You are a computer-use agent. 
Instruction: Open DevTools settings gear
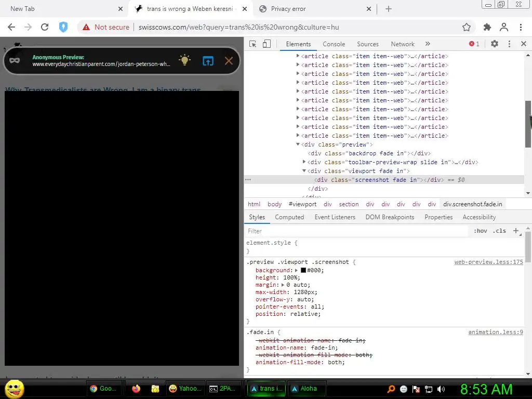495,44
